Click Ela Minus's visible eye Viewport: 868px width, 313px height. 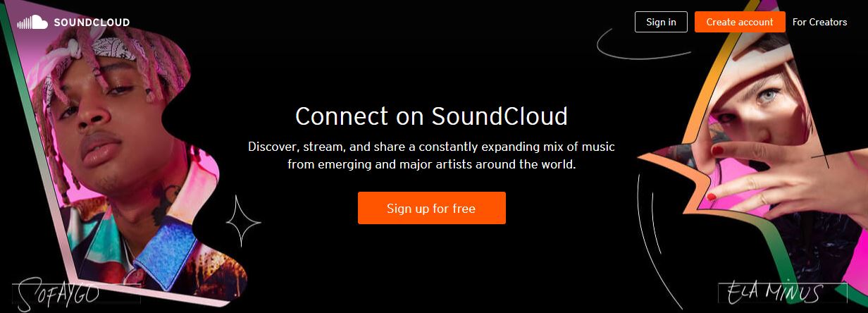(x=771, y=94)
